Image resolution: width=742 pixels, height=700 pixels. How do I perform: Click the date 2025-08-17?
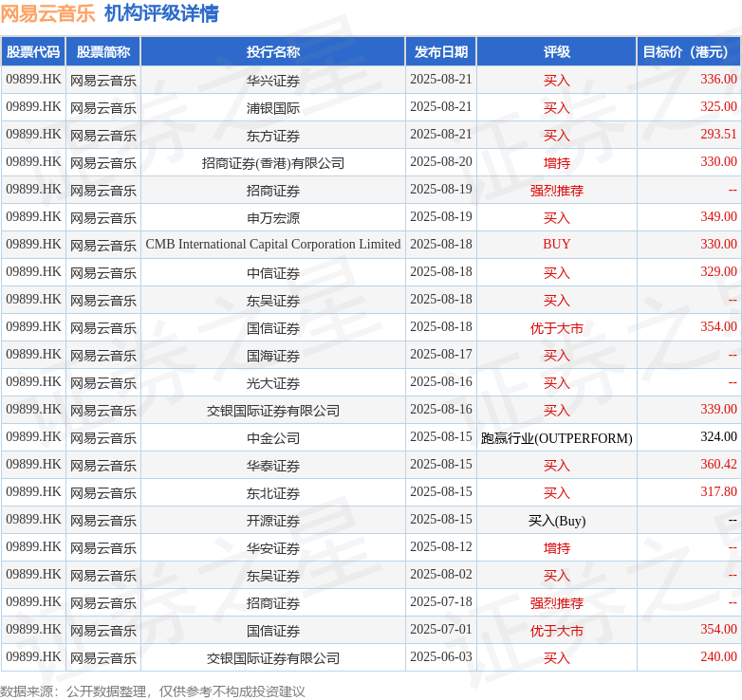click(441, 354)
